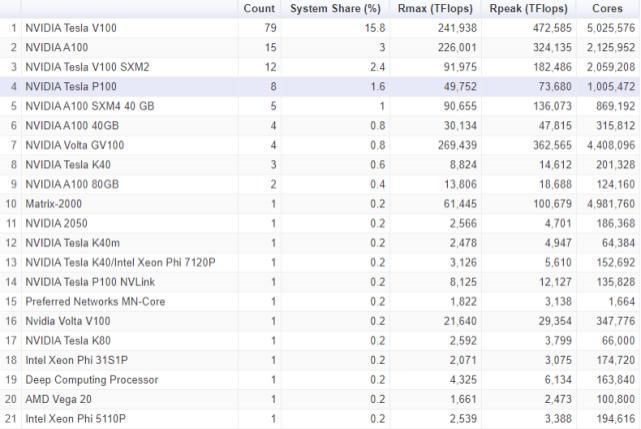Click the NVIDIA Tesla K80 row
Viewport: 641px width, 429px height.
click(320, 341)
